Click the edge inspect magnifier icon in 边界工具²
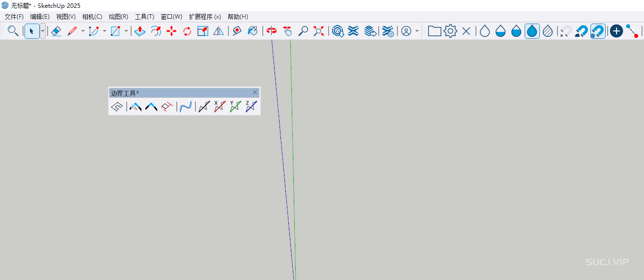Image resolution: width=644 pixels, height=280 pixels. click(x=135, y=107)
